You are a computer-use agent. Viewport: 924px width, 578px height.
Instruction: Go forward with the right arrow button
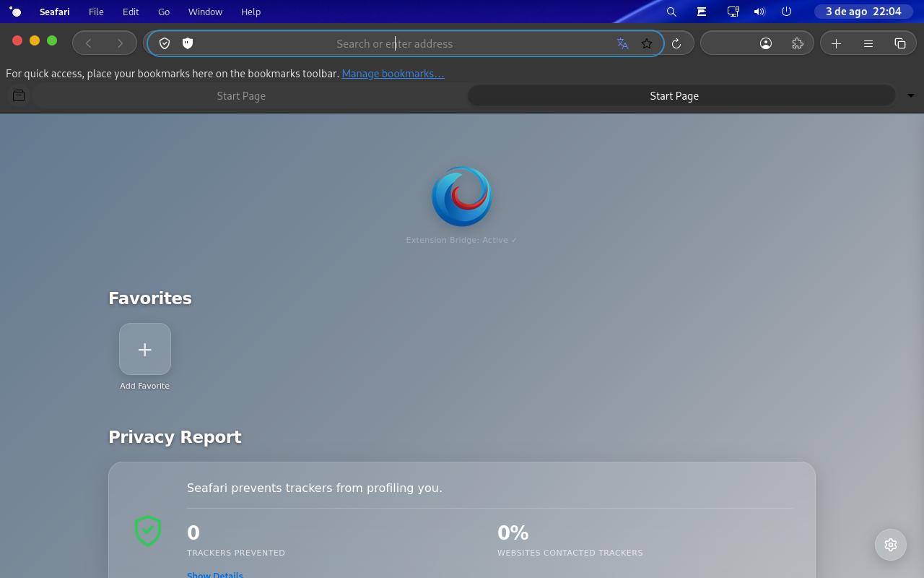[x=120, y=43]
